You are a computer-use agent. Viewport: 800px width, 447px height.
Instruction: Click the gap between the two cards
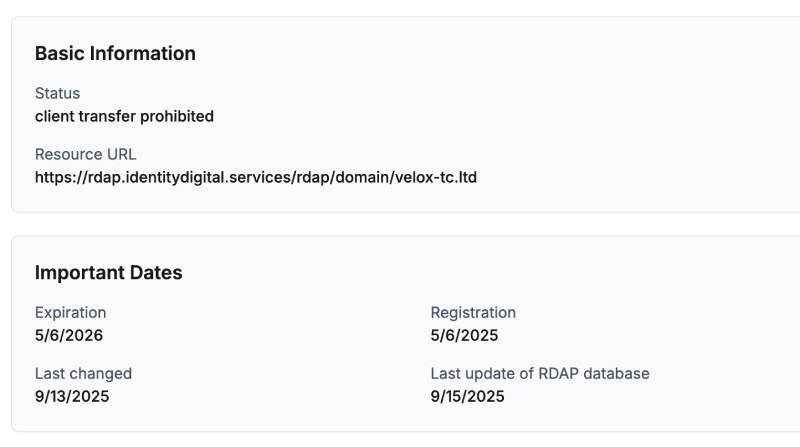(400, 224)
